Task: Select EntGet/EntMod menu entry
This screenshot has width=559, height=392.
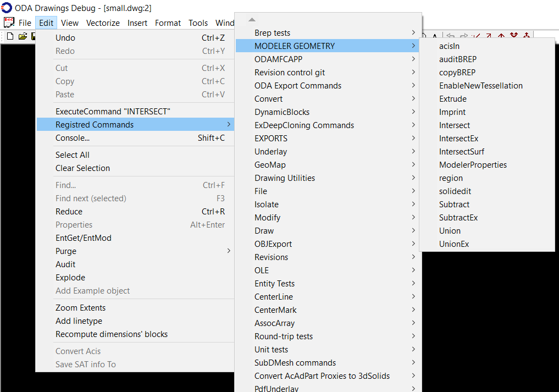Action: [x=135, y=238]
